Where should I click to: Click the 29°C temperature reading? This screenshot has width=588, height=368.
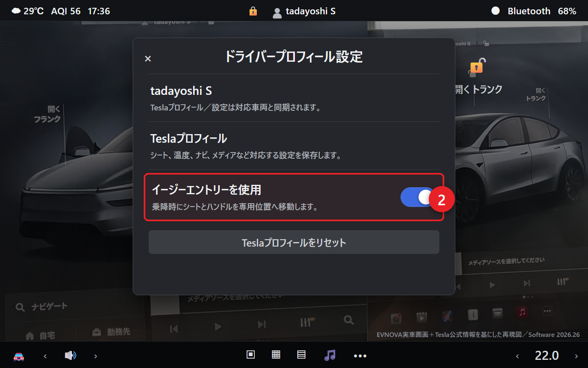pos(33,11)
